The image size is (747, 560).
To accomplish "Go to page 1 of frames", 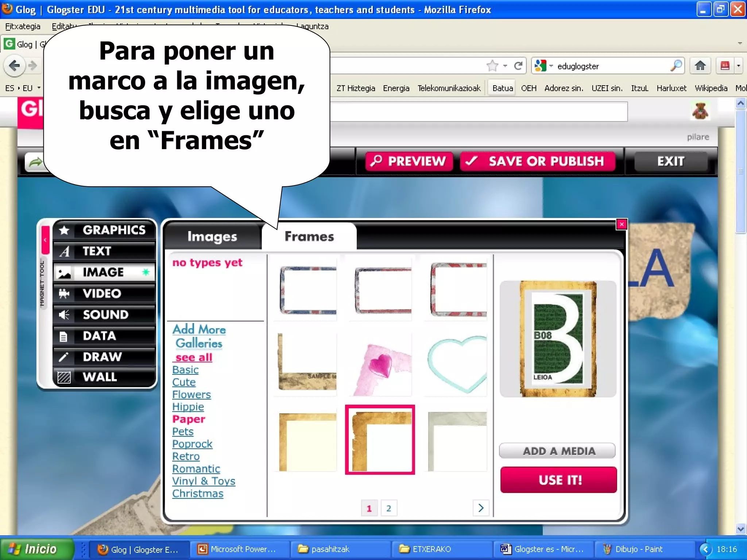I will tap(369, 508).
